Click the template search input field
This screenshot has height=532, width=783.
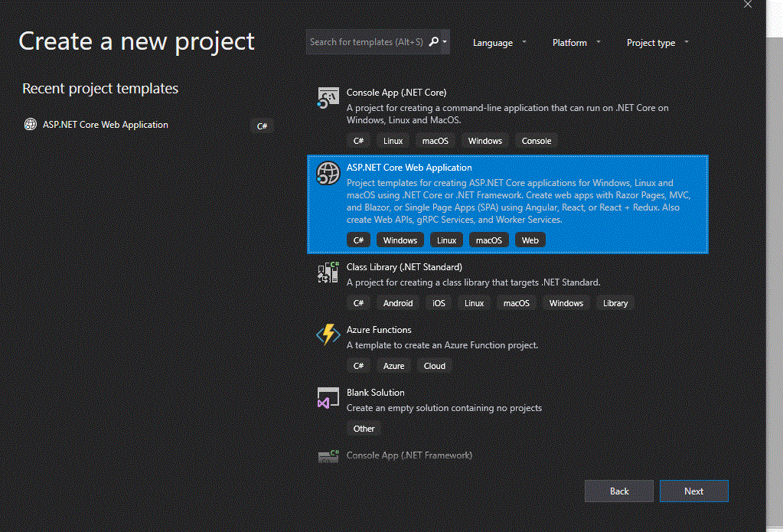(367, 42)
